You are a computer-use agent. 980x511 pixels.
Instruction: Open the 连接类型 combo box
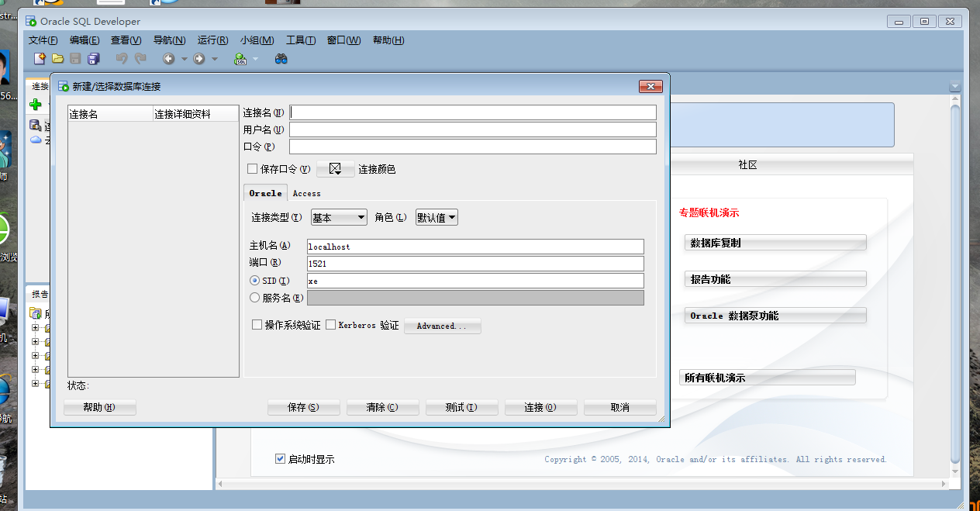click(339, 218)
